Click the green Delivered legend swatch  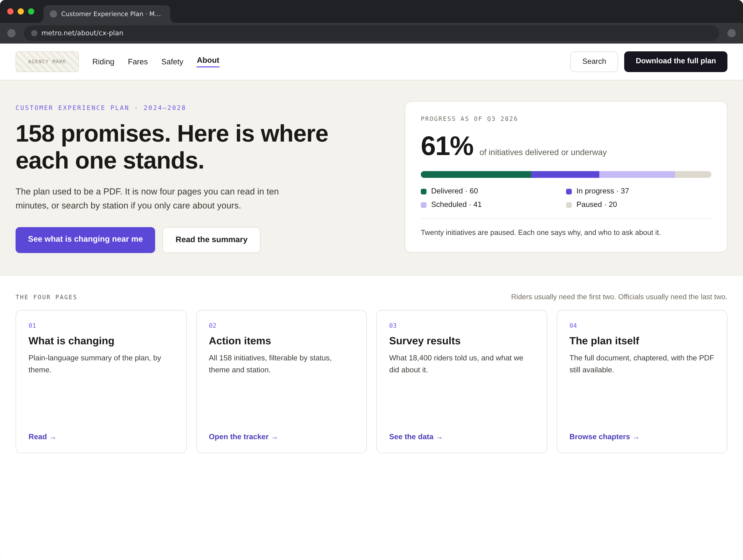tap(424, 191)
